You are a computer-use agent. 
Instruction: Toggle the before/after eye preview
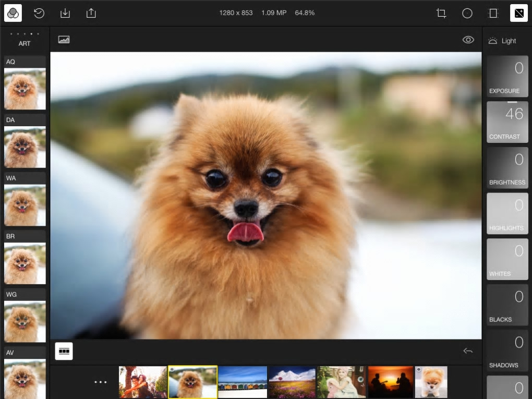click(x=468, y=40)
